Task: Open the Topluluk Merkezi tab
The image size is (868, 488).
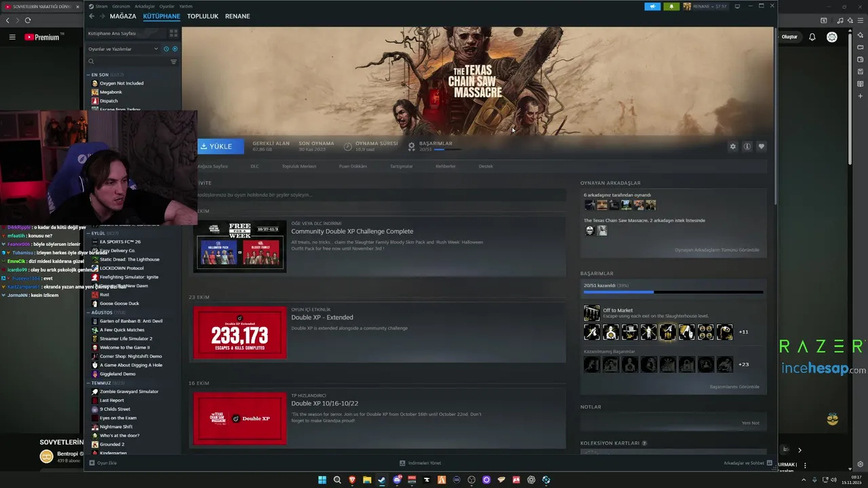Action: pos(299,166)
